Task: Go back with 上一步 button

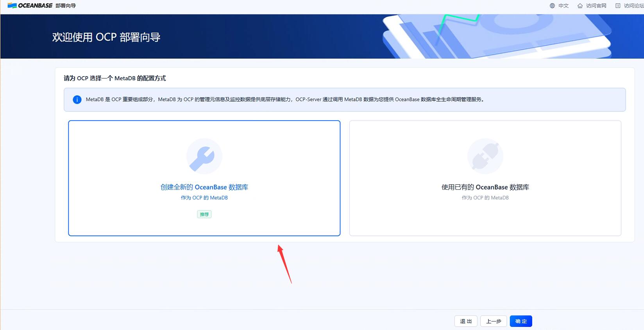Action: click(494, 321)
